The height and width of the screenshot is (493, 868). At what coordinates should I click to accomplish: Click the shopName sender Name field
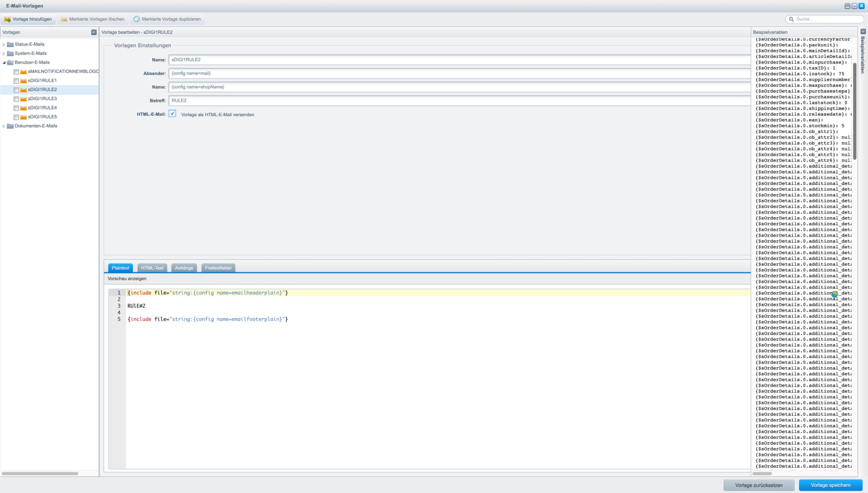point(460,87)
